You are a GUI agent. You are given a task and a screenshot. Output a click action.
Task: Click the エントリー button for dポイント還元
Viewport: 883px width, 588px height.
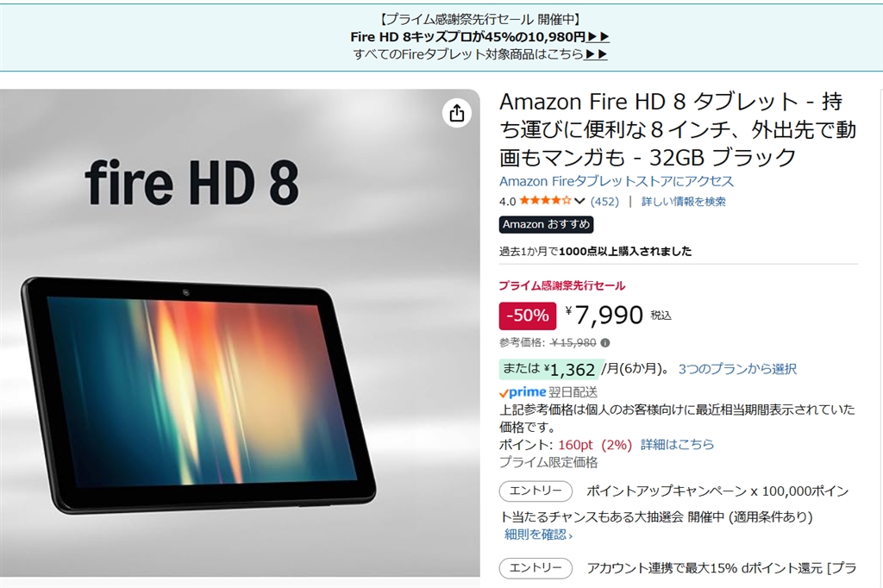tap(535, 567)
